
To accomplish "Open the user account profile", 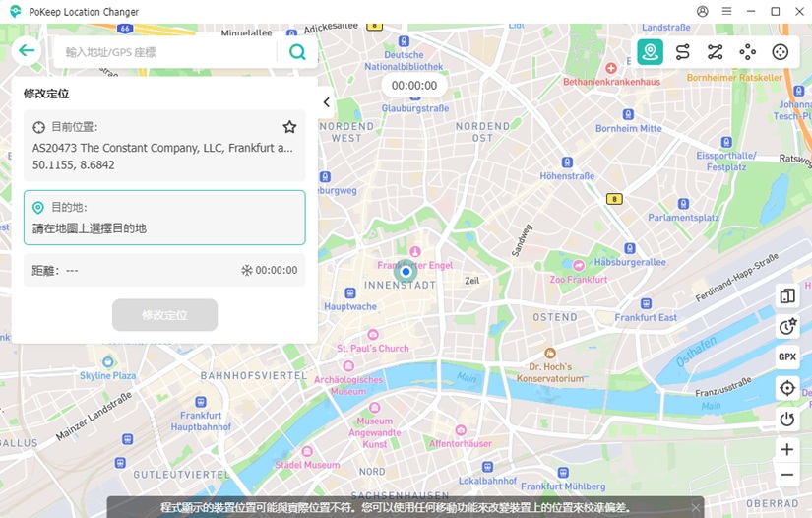I will point(702,12).
